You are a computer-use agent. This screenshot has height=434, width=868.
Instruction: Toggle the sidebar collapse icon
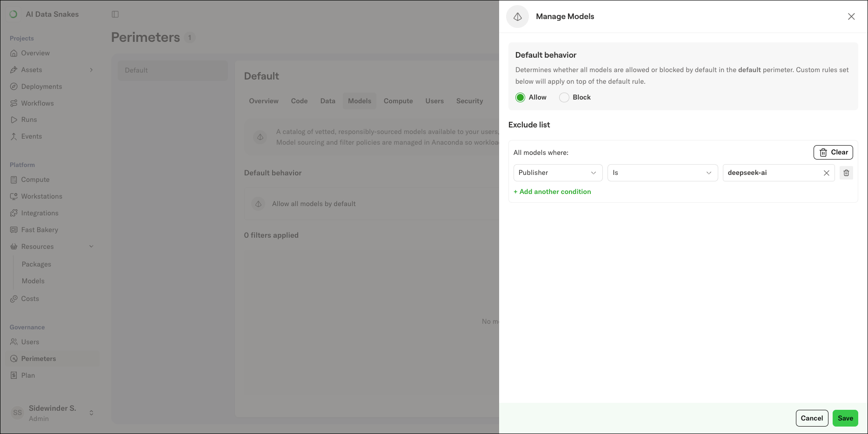(115, 14)
